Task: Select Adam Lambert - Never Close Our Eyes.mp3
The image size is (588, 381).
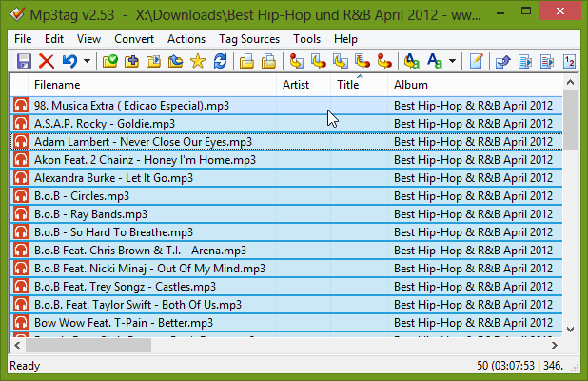Action: (286, 142)
